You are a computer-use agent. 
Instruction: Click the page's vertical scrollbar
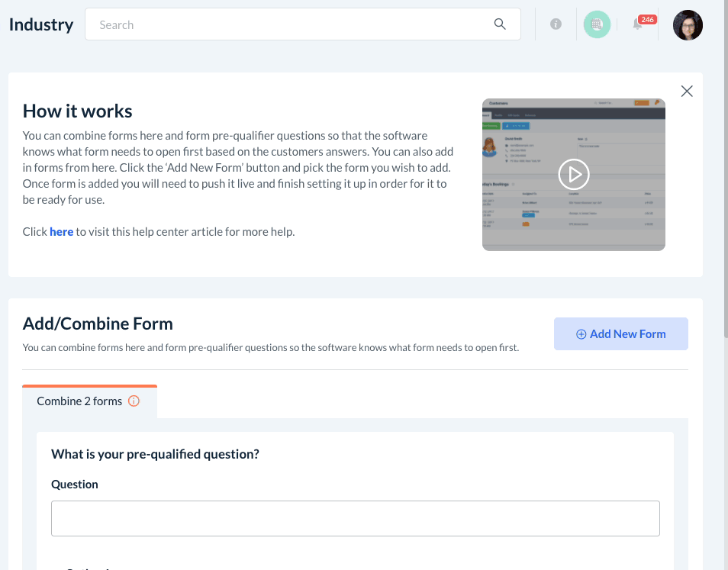(x=723, y=168)
